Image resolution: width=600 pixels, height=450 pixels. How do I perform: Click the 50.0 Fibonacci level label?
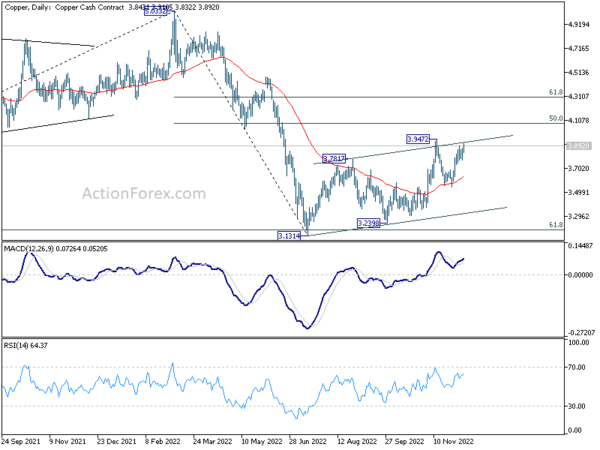tap(556, 119)
